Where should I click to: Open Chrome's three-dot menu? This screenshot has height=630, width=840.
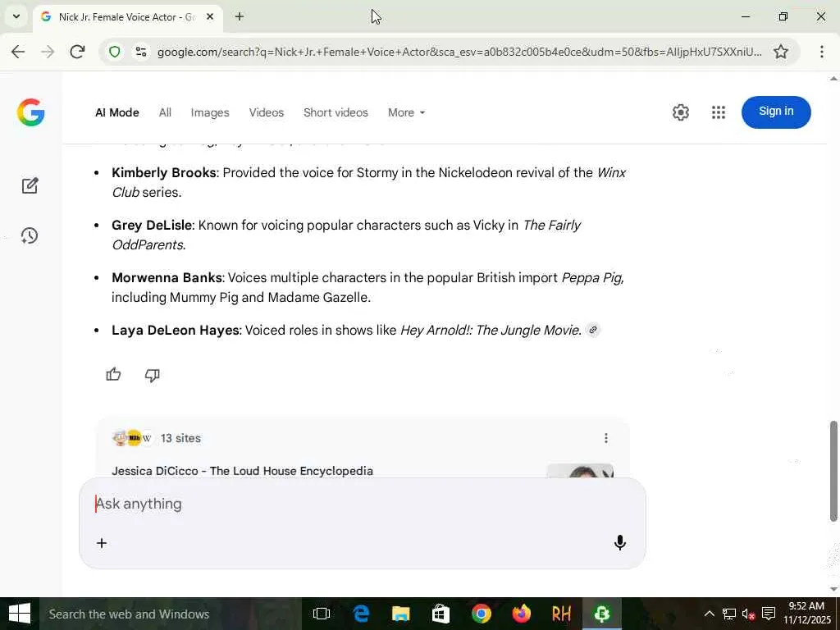821,52
